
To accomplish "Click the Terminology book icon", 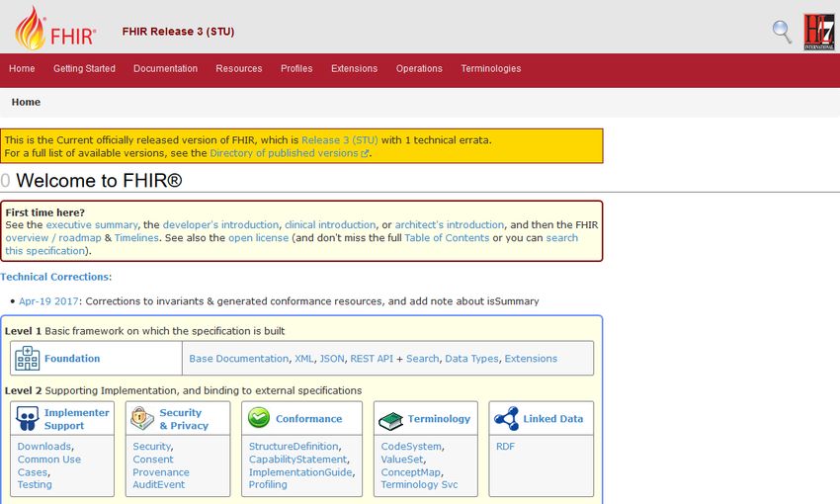I will 390,420.
